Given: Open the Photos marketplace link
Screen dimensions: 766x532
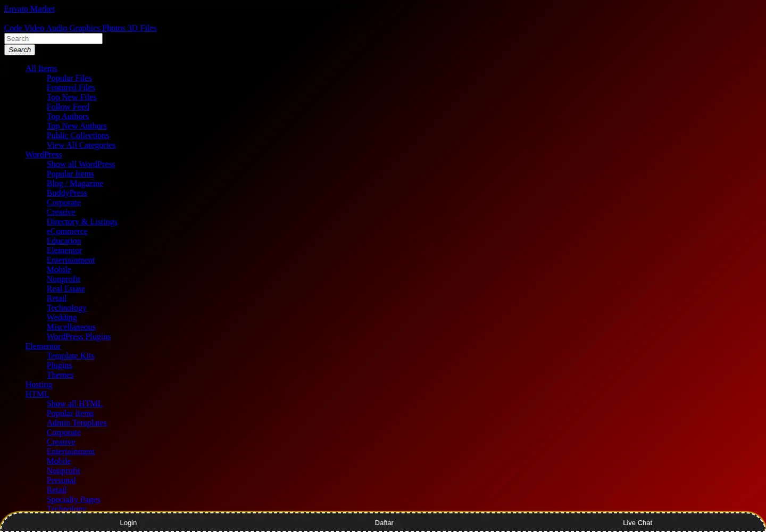Looking at the screenshot, I should pos(113,28).
